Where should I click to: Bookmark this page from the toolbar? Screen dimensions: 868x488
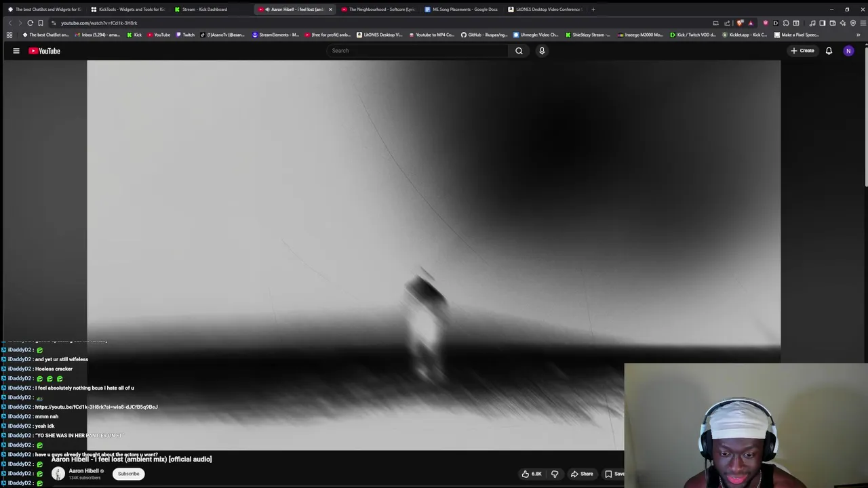pos(41,23)
